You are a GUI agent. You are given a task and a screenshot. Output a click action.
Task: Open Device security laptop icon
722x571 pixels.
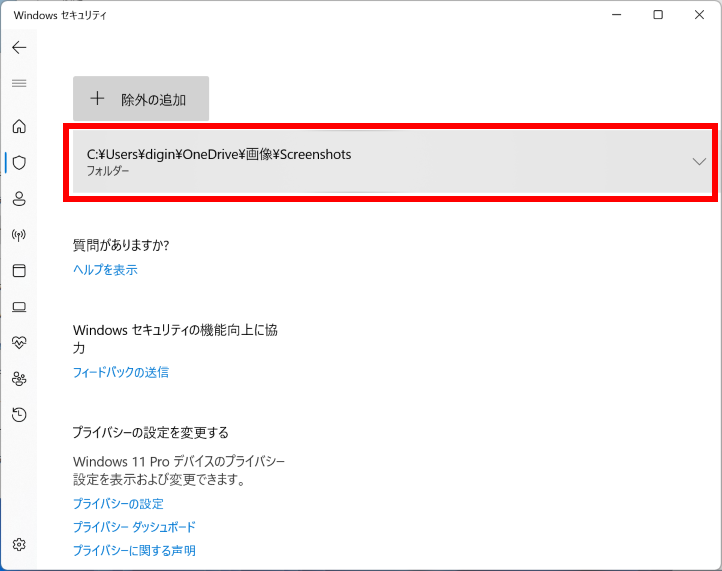pyautogui.click(x=19, y=307)
